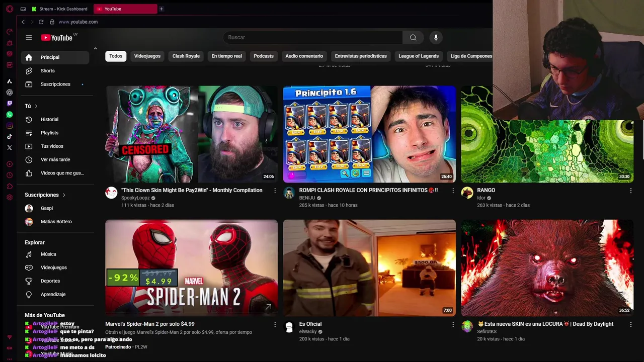The height and width of the screenshot is (362, 644).
Task: Filter by Clash Royale chip
Action: click(186, 56)
